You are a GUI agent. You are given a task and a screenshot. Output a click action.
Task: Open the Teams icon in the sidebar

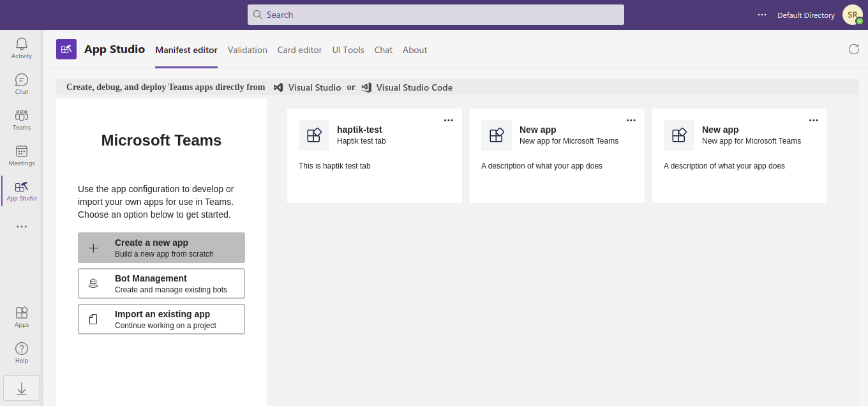tap(22, 115)
